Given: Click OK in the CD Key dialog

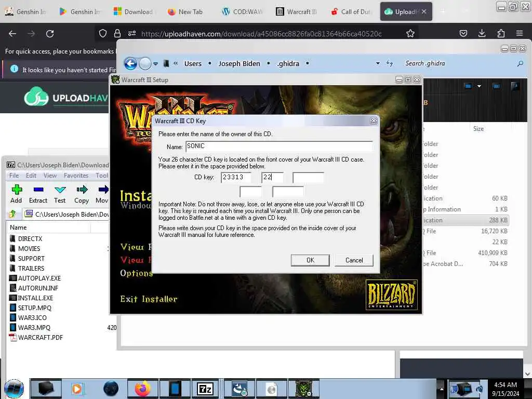Looking at the screenshot, I should pos(310,260).
